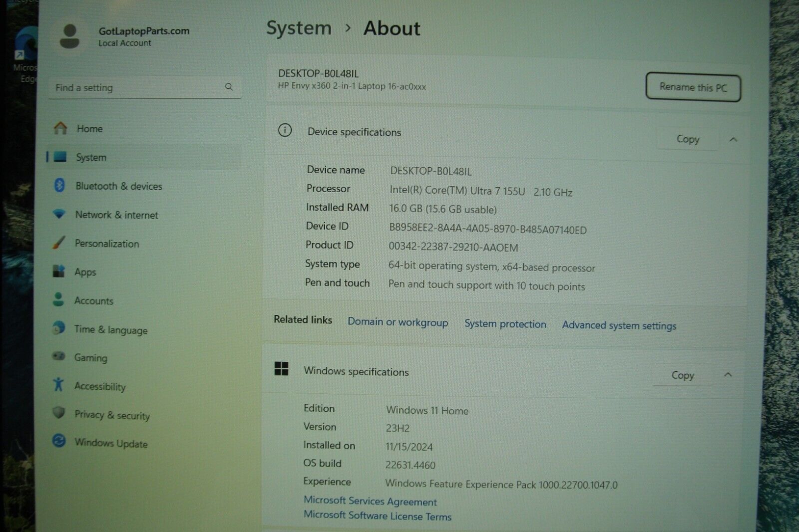Open Bluetooth & devices settings icon
The height and width of the screenshot is (532, 799).
[x=59, y=185]
